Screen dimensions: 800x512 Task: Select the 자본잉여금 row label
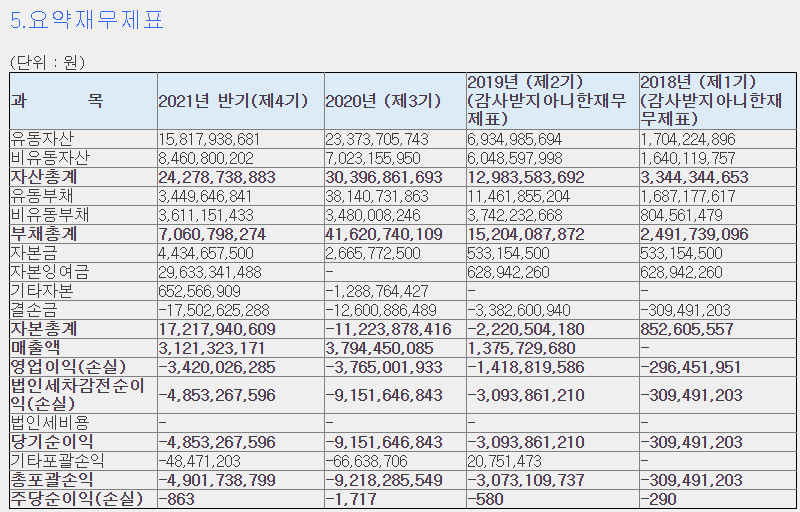tap(50, 272)
